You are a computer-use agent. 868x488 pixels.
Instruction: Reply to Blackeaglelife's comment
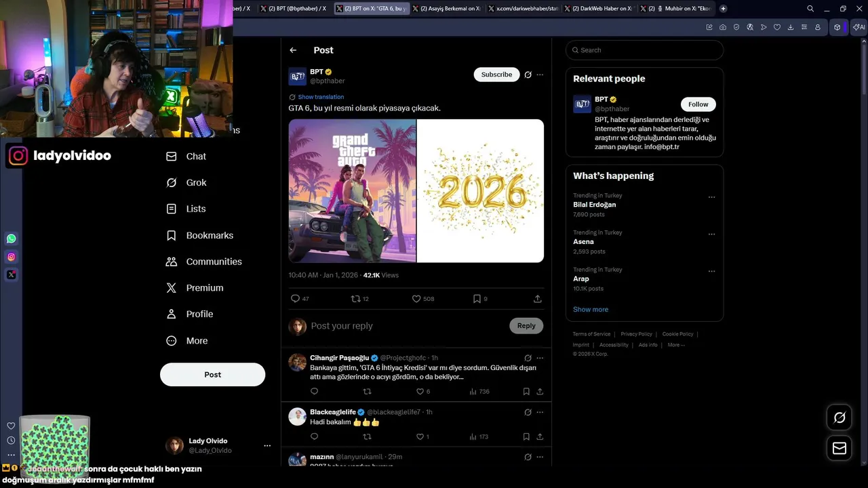pyautogui.click(x=314, y=437)
